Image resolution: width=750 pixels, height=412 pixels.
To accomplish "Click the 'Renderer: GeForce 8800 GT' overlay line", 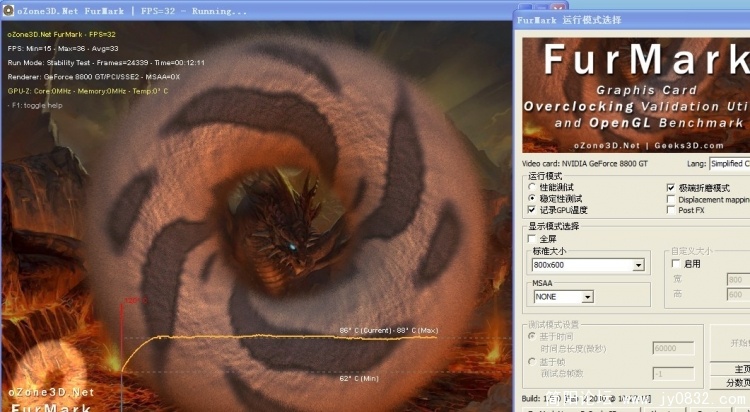I will [94, 77].
